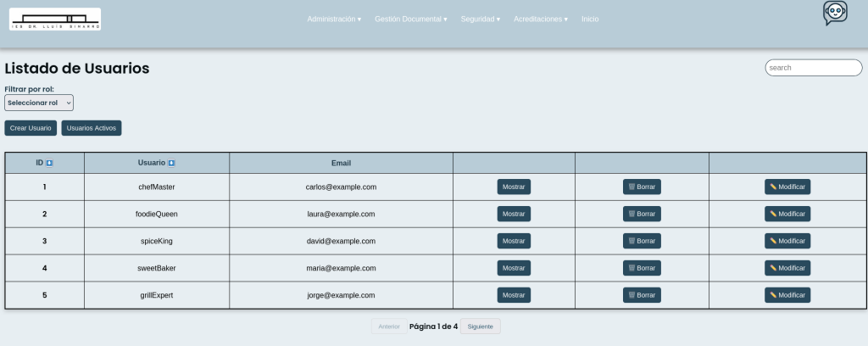Sort table by ID column arrow icon

[x=49, y=163]
